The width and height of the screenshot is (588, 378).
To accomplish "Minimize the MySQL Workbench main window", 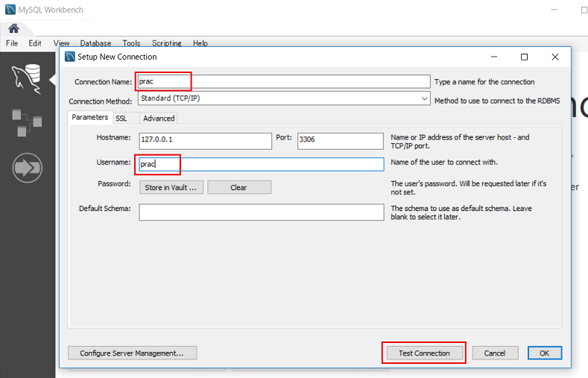I will 554,10.
